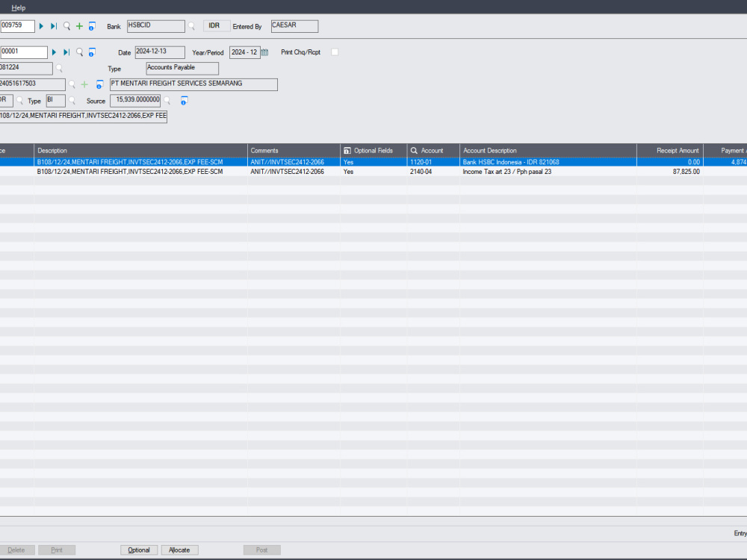Click the entry description field B108/12/24

pos(84,117)
